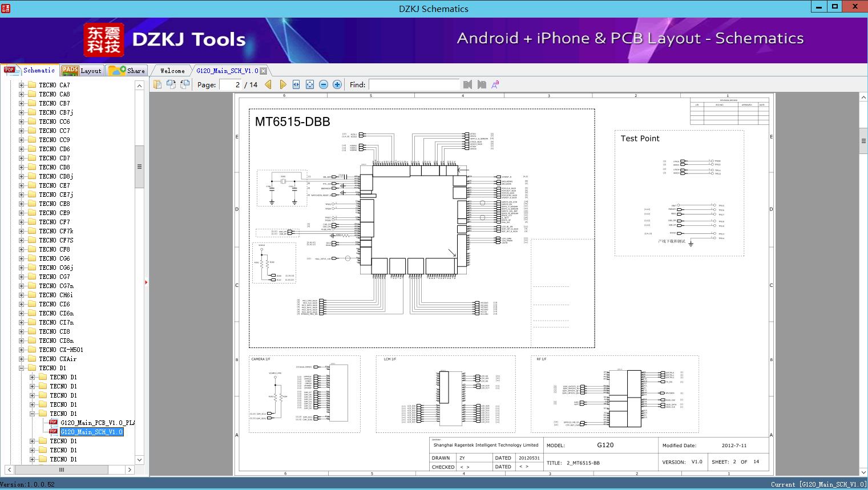This screenshot has height=490, width=868.
Task: Expand the TECNO CB7 folder
Action: click(x=22, y=103)
